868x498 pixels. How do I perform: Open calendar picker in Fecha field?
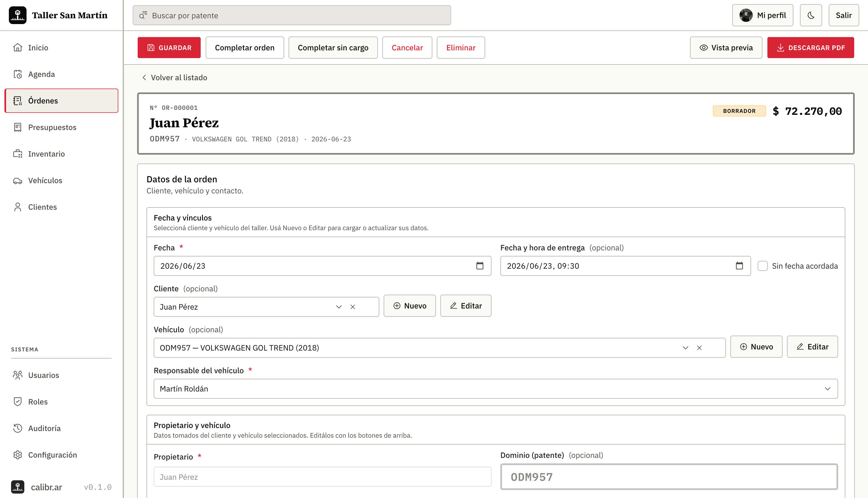480,266
